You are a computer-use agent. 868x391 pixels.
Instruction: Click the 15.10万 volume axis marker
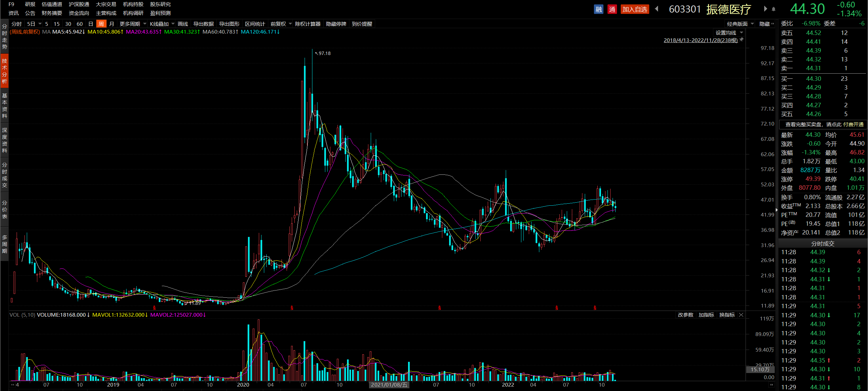[x=760, y=369]
